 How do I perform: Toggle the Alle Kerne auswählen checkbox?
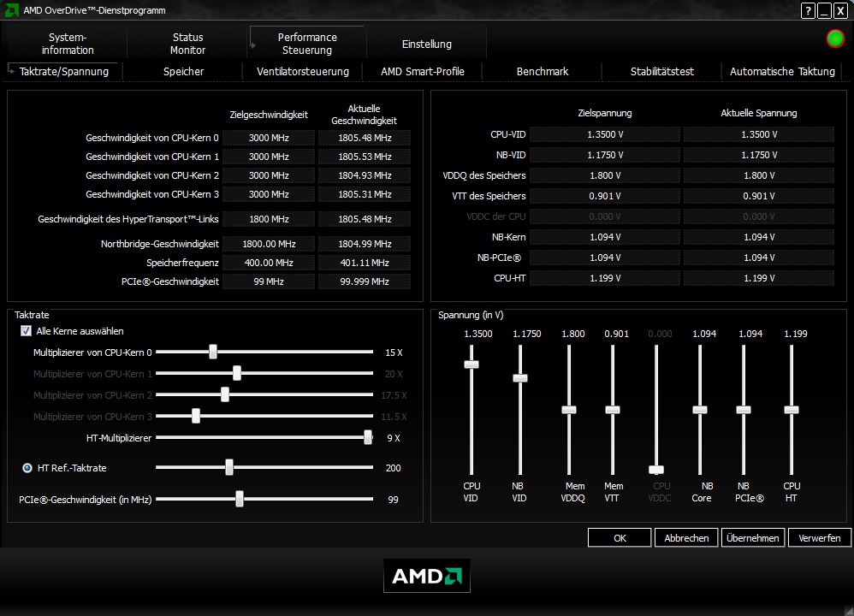pyautogui.click(x=26, y=331)
